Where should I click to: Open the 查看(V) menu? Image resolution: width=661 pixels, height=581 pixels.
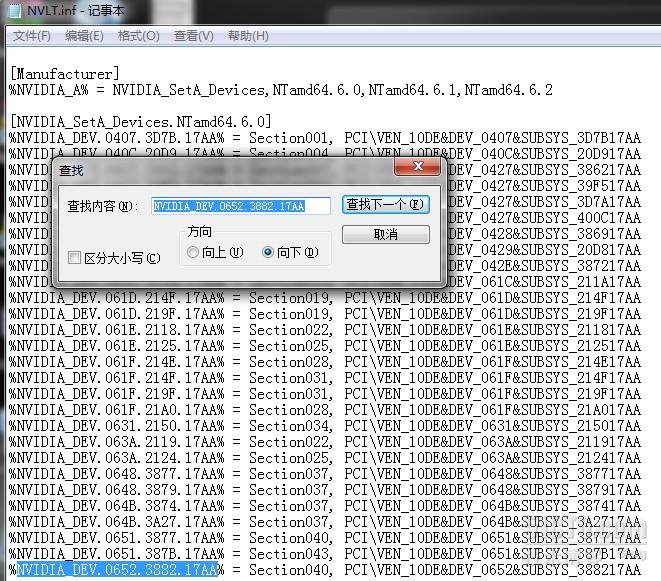193,36
